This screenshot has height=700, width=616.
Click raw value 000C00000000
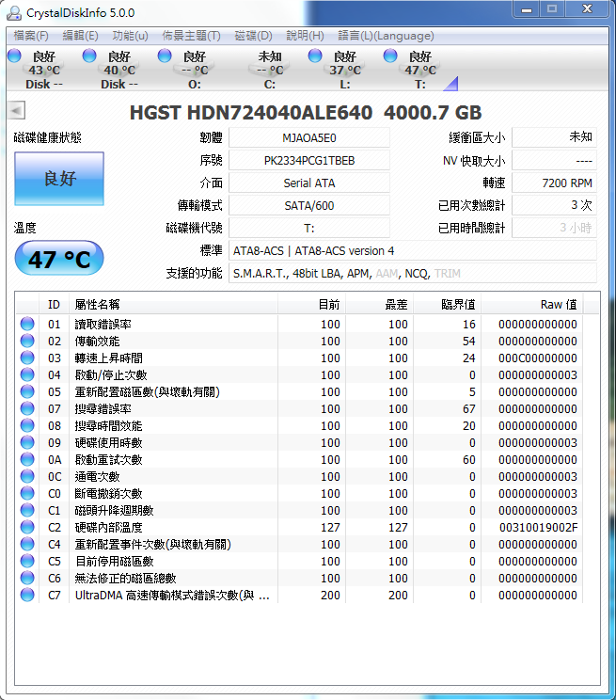tap(538, 358)
